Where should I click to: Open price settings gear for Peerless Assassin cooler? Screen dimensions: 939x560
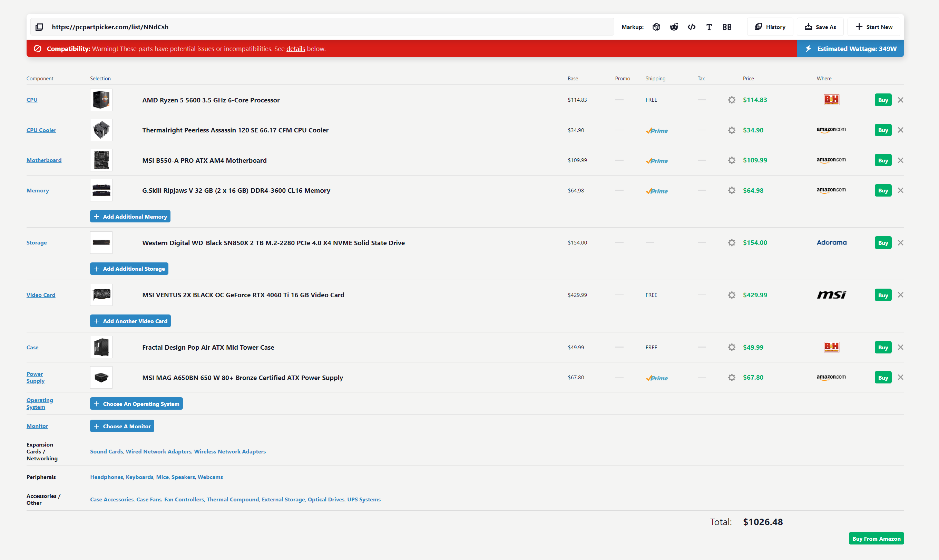[x=732, y=130]
